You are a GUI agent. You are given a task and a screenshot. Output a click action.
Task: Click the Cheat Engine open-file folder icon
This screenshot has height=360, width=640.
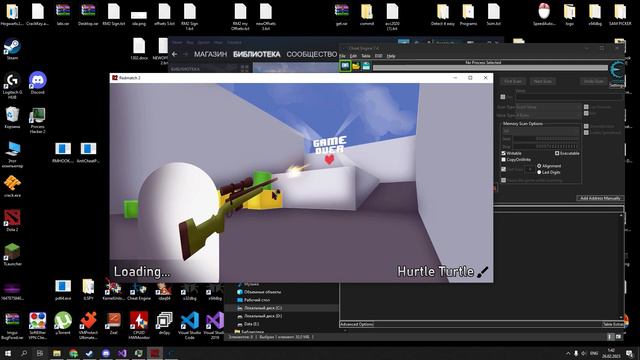pyautogui.click(x=356, y=66)
